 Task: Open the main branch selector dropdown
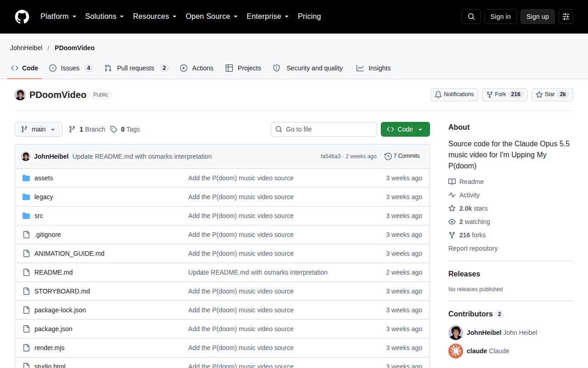(x=39, y=129)
